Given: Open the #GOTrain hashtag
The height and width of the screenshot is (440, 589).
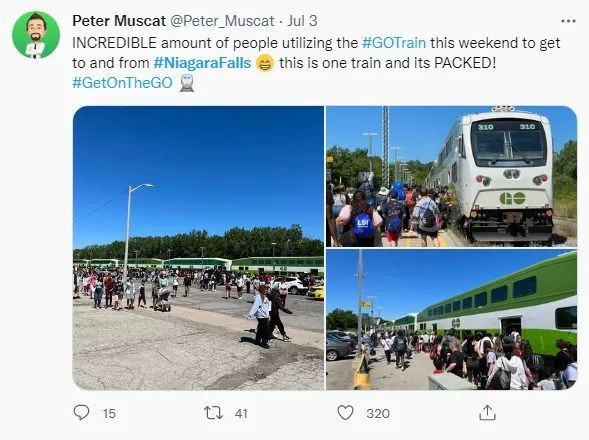Looking at the screenshot, I should tap(394, 43).
